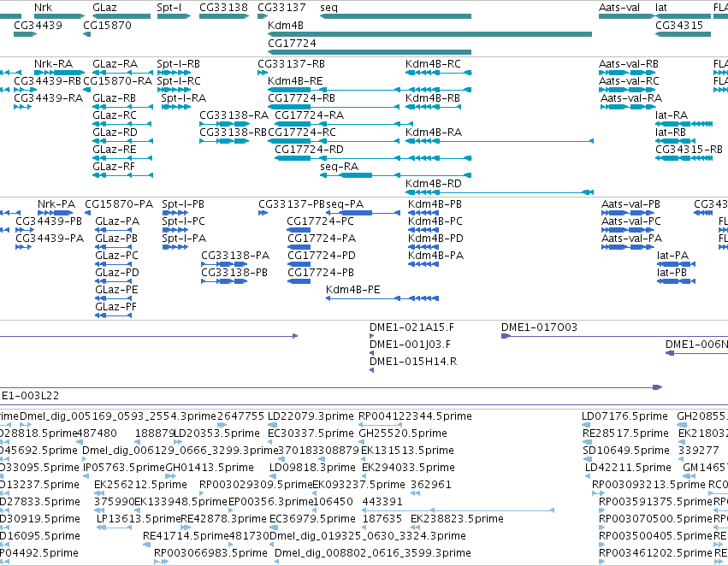Click EST 'GH25520.5prime'
This screenshot has width=728, height=566.
tap(403, 433)
